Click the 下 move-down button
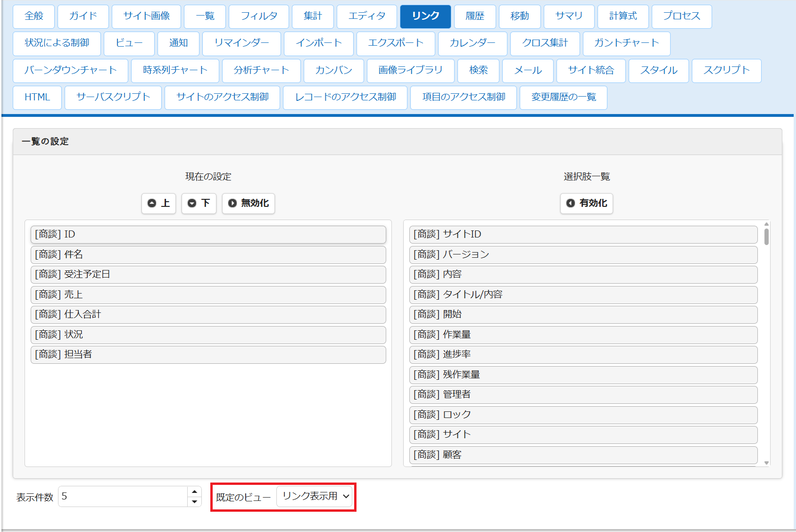The width and height of the screenshot is (796, 532). coord(199,203)
